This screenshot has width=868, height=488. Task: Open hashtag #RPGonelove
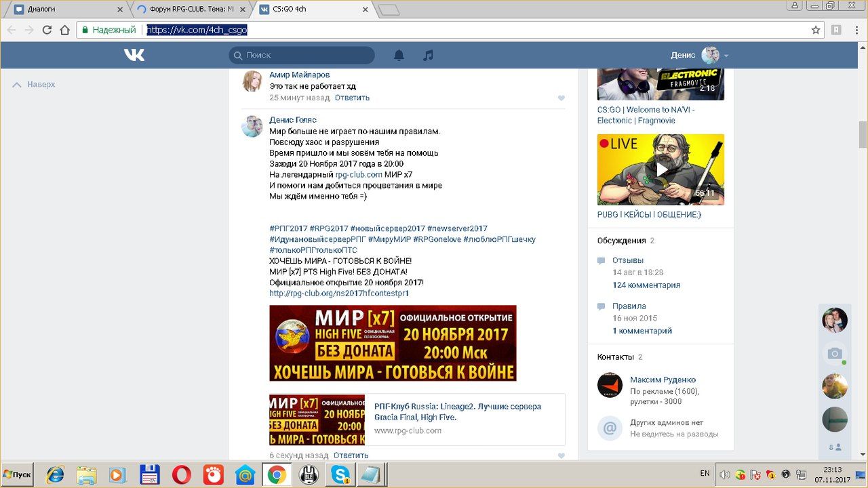(437, 240)
